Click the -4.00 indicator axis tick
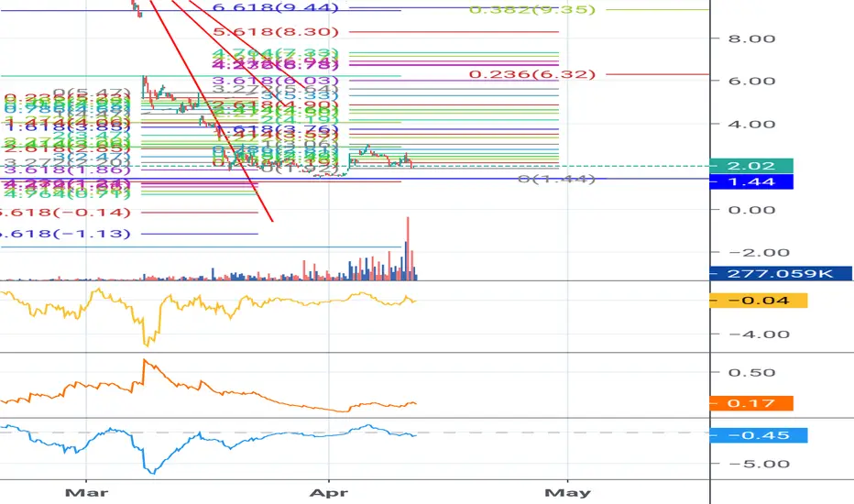The height and width of the screenshot is (504, 854). click(x=759, y=334)
